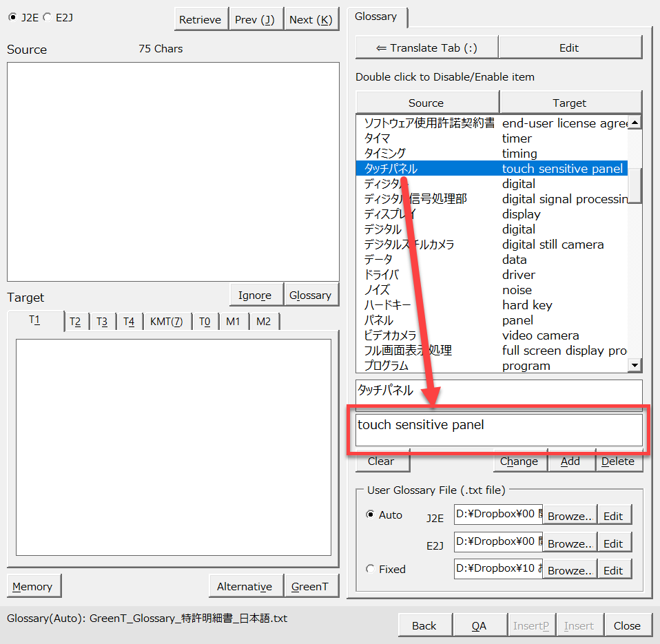Click the Retrieve button
This screenshot has width=660, height=644.
pyautogui.click(x=200, y=20)
